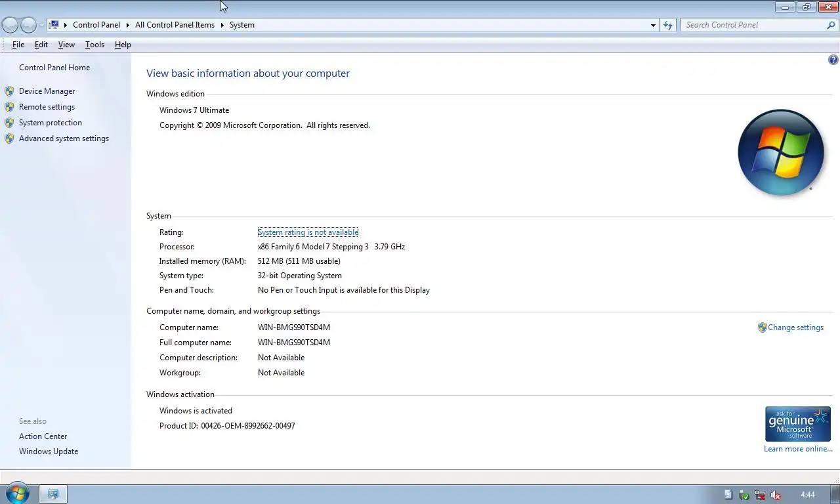The image size is (840, 504).
Task: Click 32-bit Operating System text
Action: [300, 276]
